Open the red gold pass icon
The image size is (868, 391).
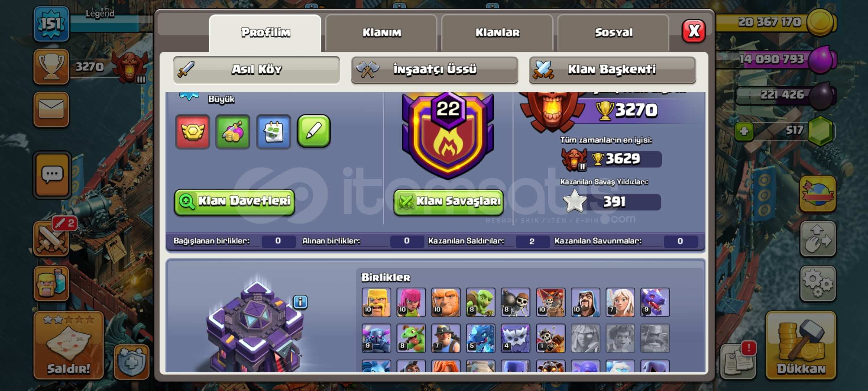click(x=192, y=131)
